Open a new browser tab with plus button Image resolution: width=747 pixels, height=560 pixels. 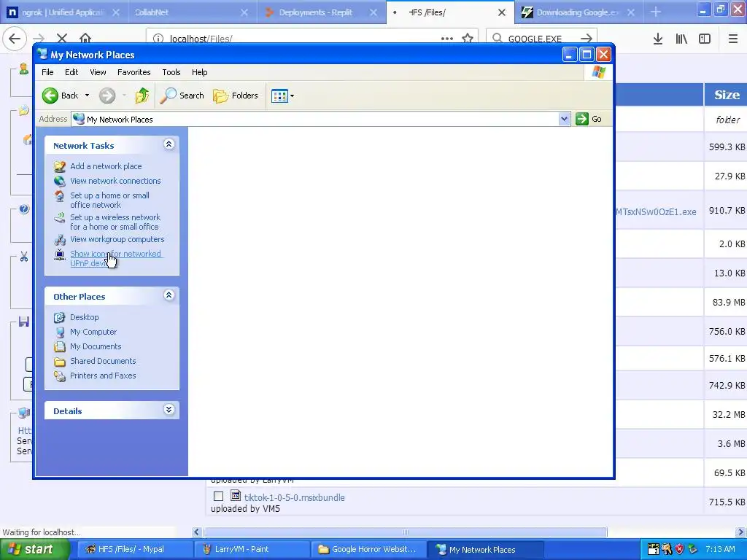[656, 12]
